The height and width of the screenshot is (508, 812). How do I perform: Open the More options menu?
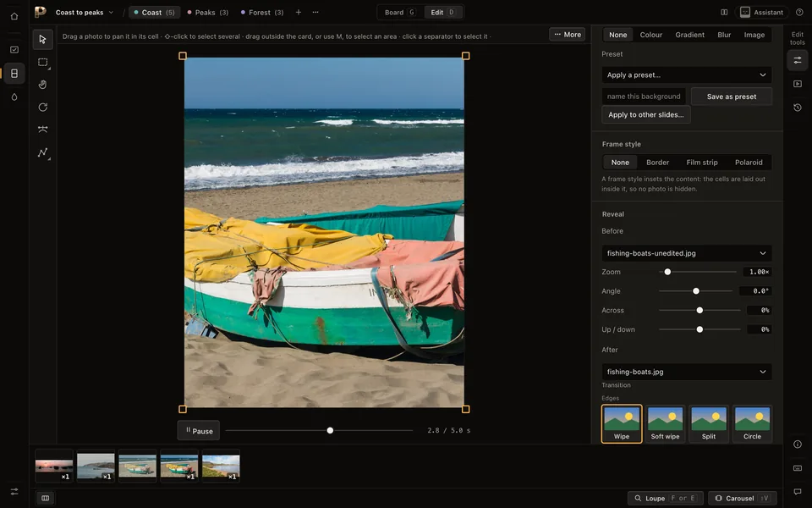click(x=567, y=34)
